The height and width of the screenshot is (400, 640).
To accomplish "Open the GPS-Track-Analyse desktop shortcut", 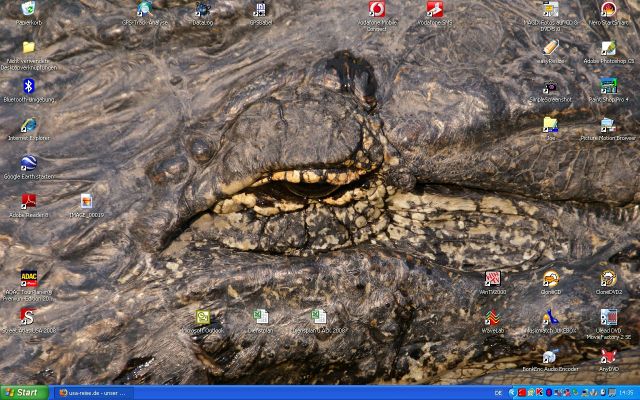I will 145,9.
